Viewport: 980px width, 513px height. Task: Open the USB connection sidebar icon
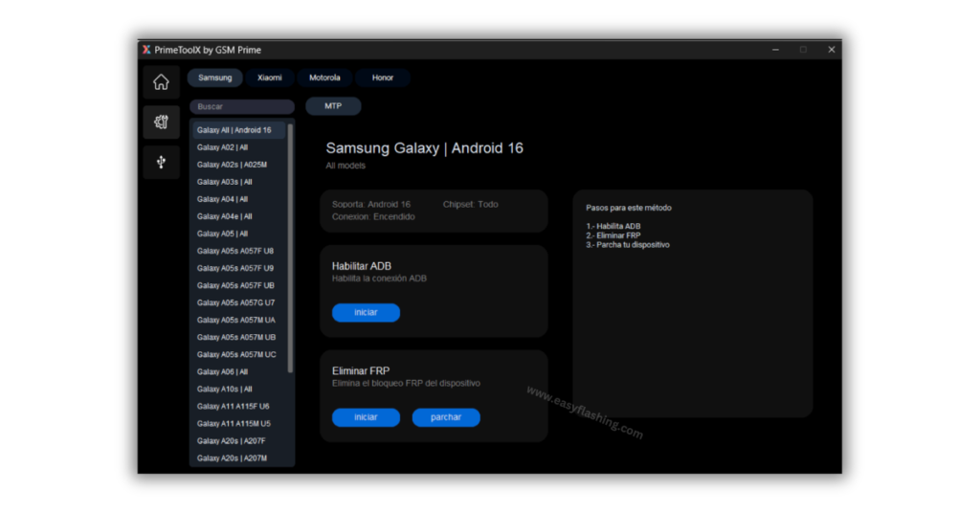[161, 163]
